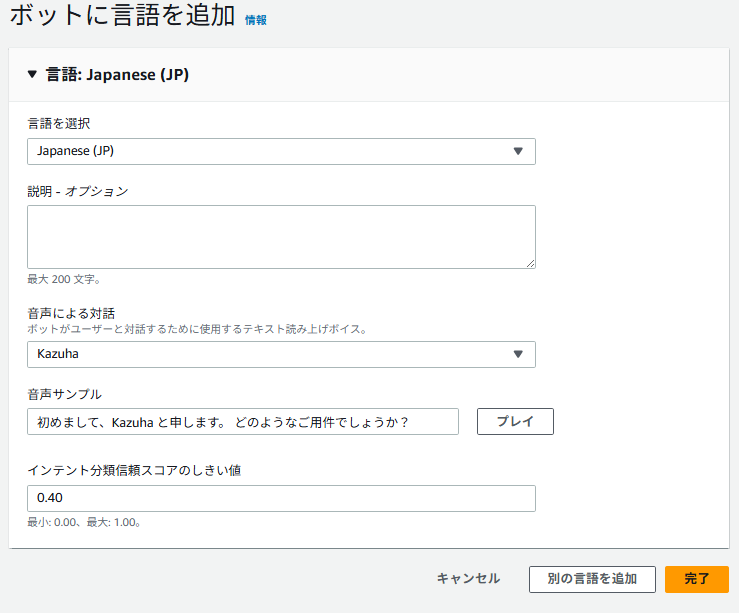The width and height of the screenshot is (739, 613).
Task: Click the 音声サンプル sample text field
Action: [243, 422]
